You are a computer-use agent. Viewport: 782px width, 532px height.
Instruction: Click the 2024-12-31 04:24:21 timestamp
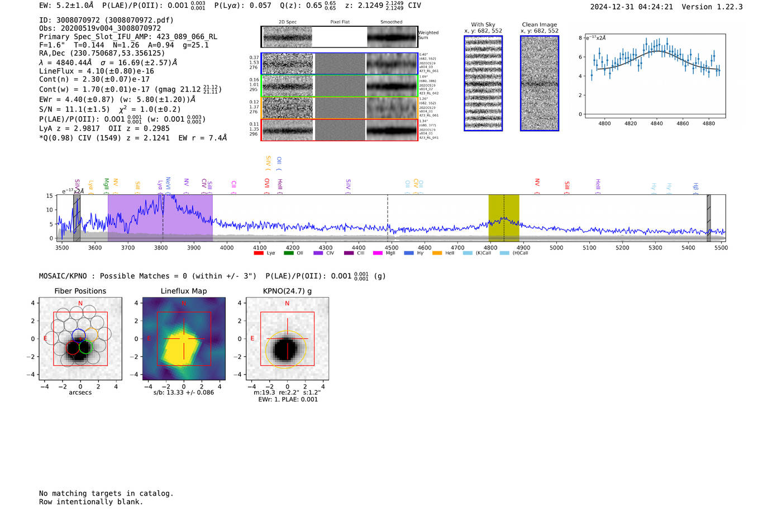coord(631,7)
